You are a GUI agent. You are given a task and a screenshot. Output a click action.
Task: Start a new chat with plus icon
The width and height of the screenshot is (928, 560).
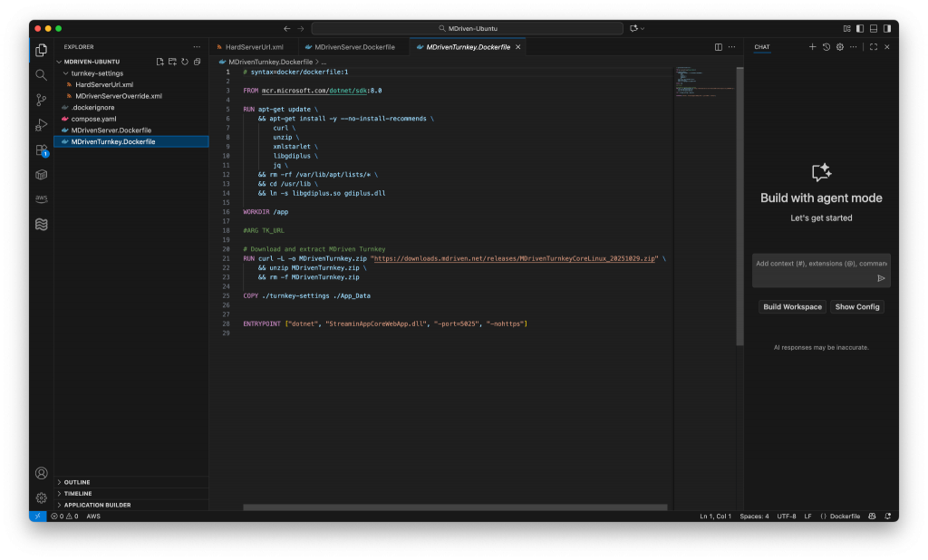[812, 47]
